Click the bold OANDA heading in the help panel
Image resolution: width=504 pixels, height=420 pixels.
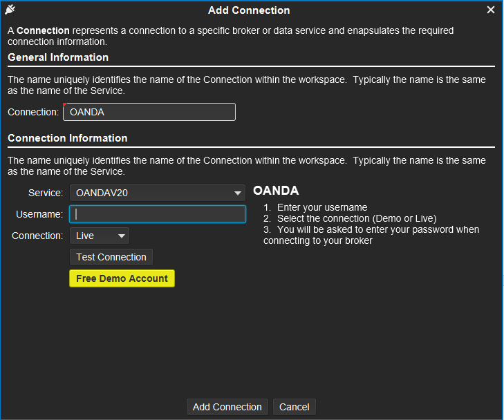[x=276, y=191]
